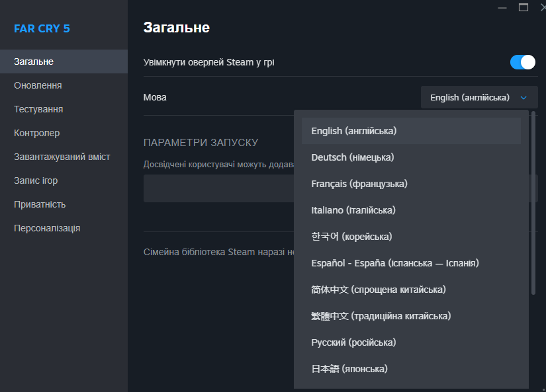Click the ПАРАМЕТРИ ЗАПУСКУ heading
The height and width of the screenshot is (392, 546).
point(201,143)
